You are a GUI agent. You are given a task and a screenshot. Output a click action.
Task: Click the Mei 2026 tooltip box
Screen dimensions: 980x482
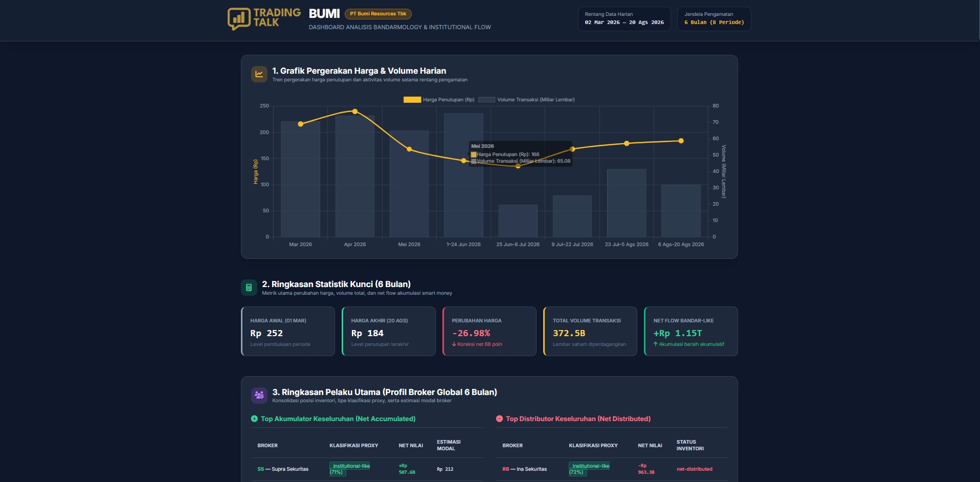(520, 154)
